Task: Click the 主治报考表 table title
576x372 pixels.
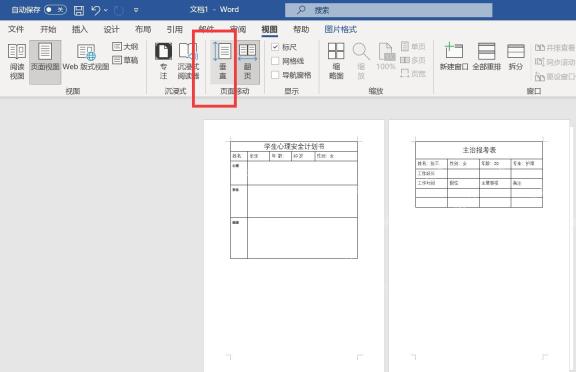Action: pos(479,150)
